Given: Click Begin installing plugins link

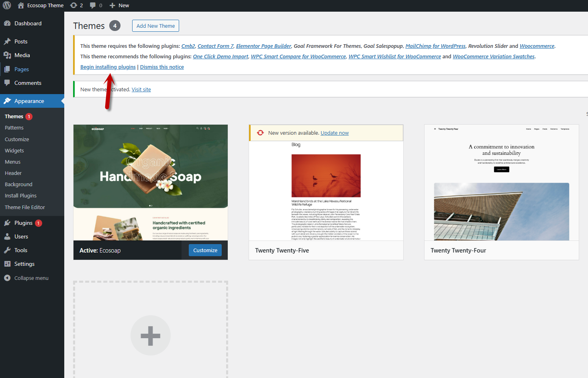Looking at the screenshot, I should click(x=108, y=67).
